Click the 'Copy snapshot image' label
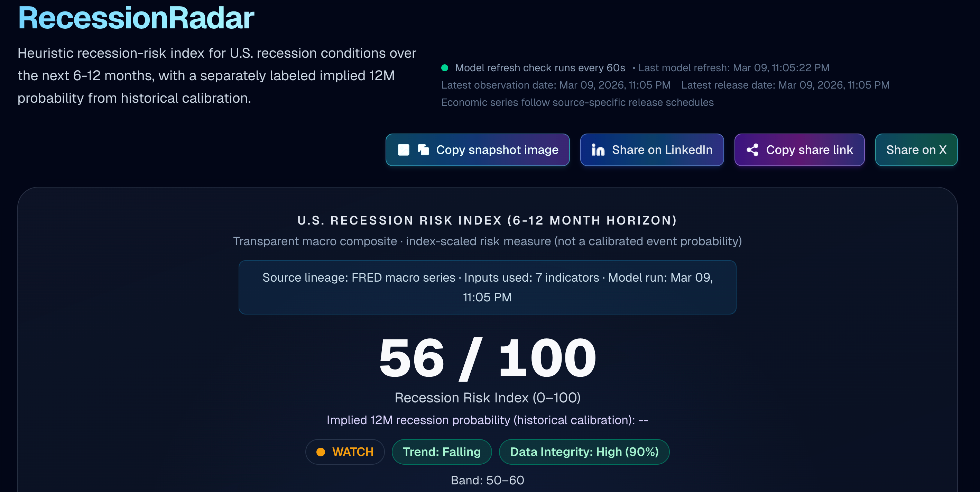 point(497,150)
